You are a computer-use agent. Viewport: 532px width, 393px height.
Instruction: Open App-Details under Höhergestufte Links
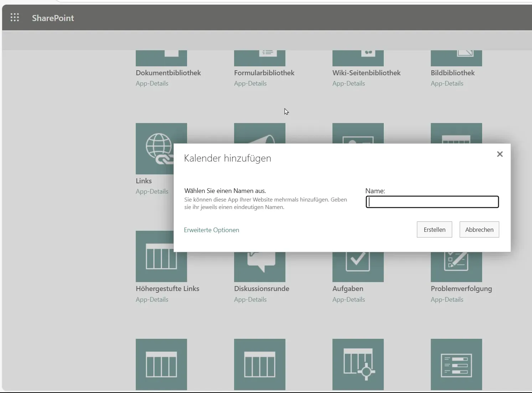(x=152, y=300)
